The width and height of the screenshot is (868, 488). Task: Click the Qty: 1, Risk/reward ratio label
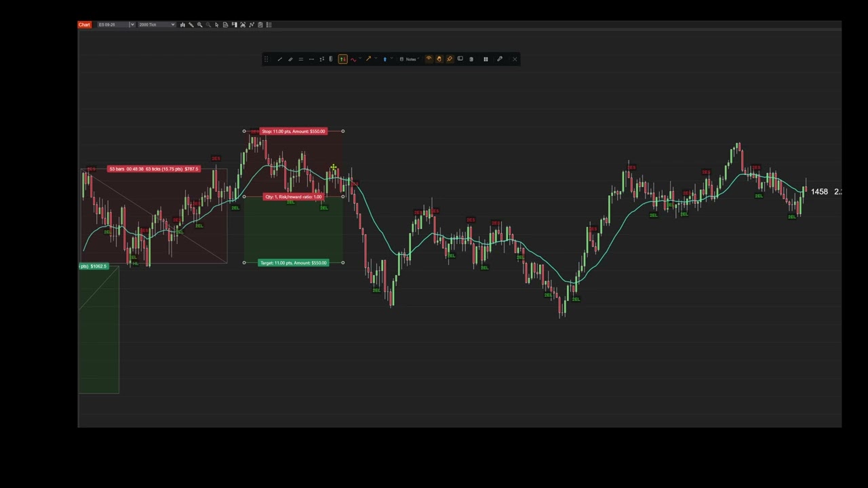coord(293,197)
